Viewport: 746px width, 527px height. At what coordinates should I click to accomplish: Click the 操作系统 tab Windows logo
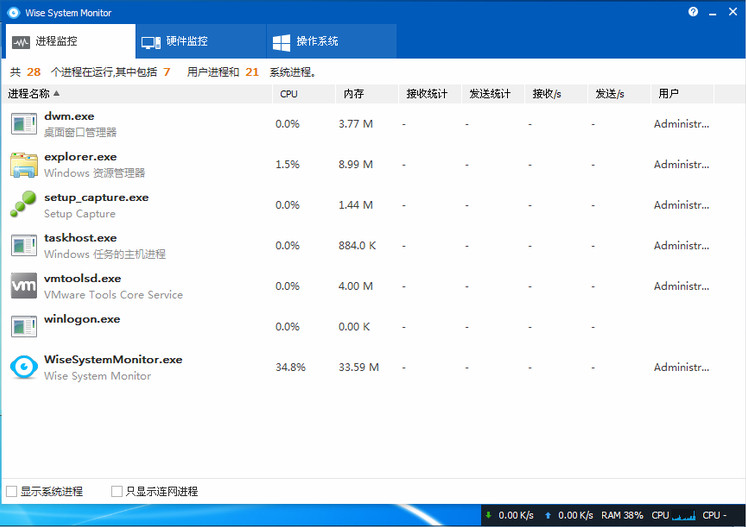point(281,42)
